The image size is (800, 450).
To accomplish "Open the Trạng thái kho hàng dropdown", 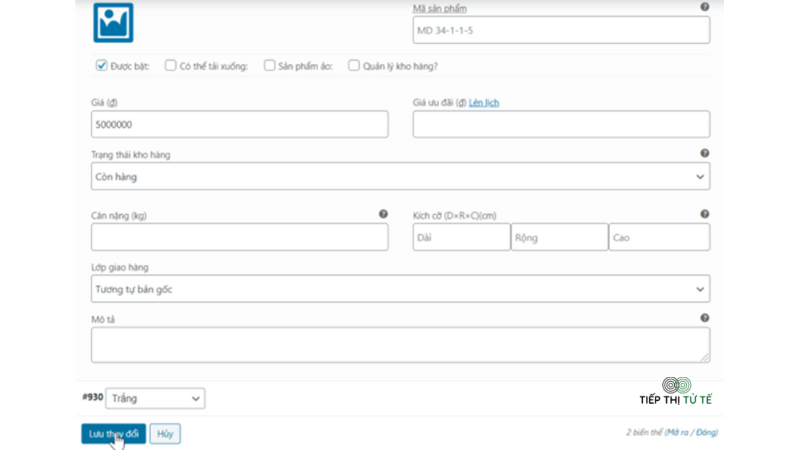I will pyautogui.click(x=401, y=177).
